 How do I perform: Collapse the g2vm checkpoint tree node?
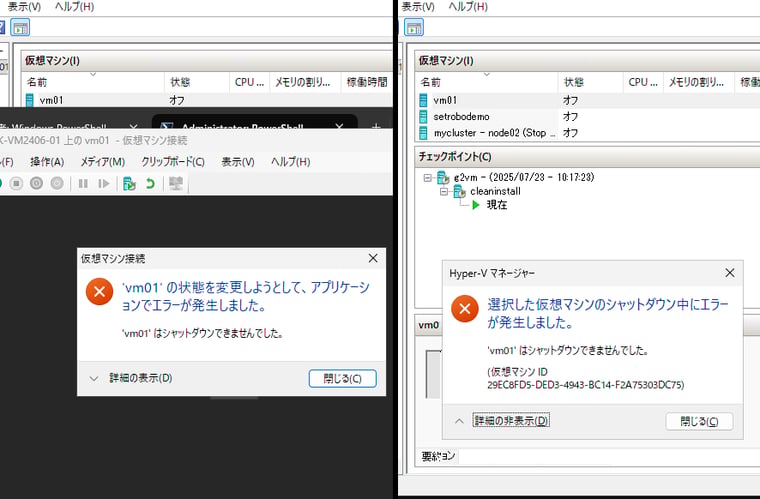[428, 178]
